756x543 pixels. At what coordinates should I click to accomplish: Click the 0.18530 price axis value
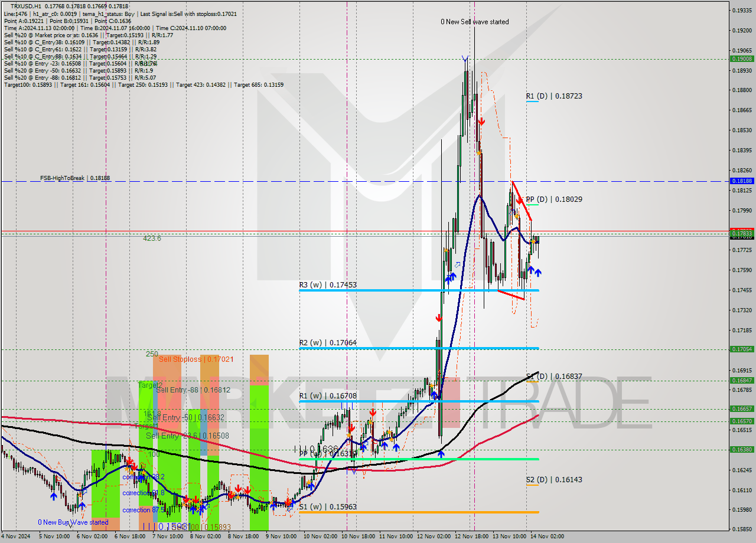(742, 130)
